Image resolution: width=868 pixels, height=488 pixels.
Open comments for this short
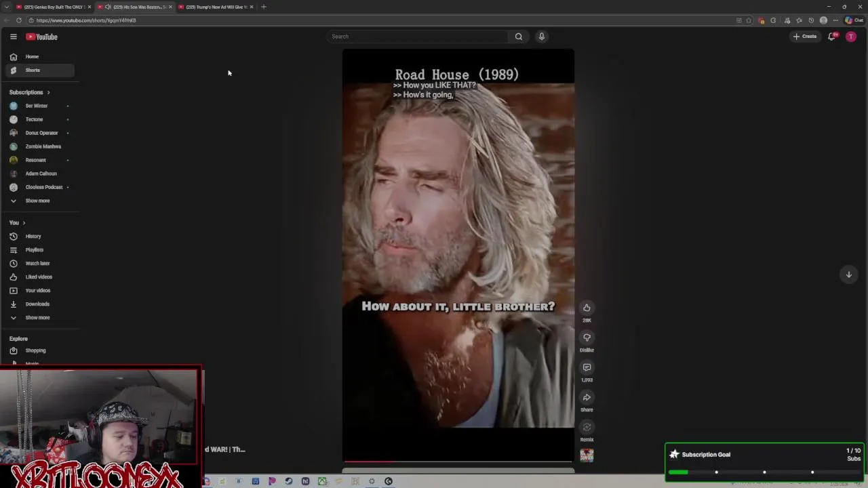(x=587, y=367)
